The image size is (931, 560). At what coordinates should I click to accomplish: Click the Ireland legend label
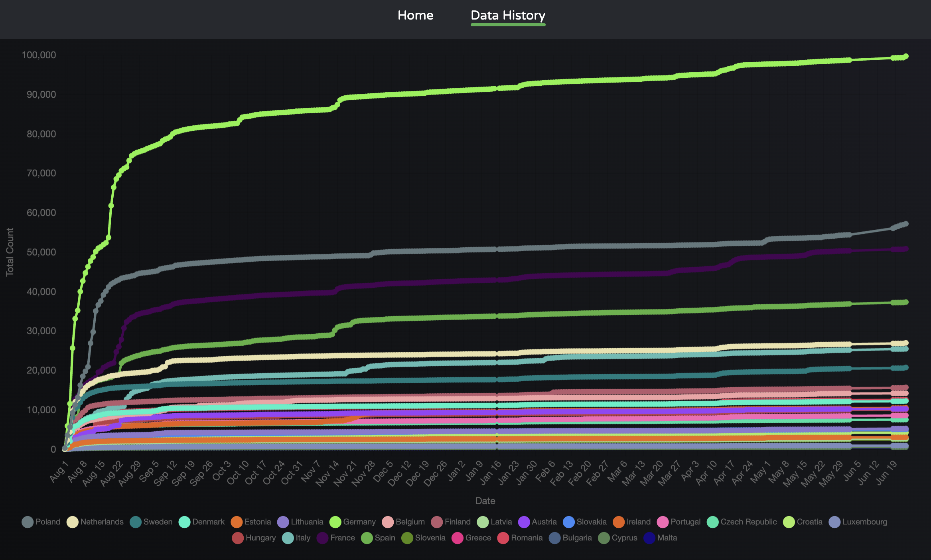[638, 522]
